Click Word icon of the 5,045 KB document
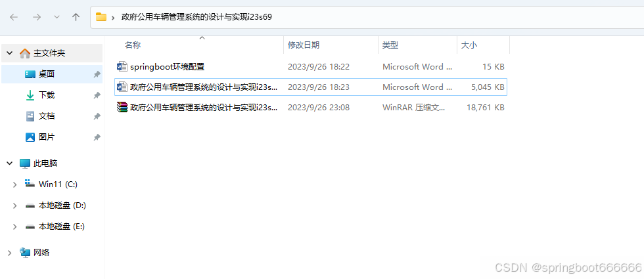This screenshot has height=279, width=644. click(122, 87)
